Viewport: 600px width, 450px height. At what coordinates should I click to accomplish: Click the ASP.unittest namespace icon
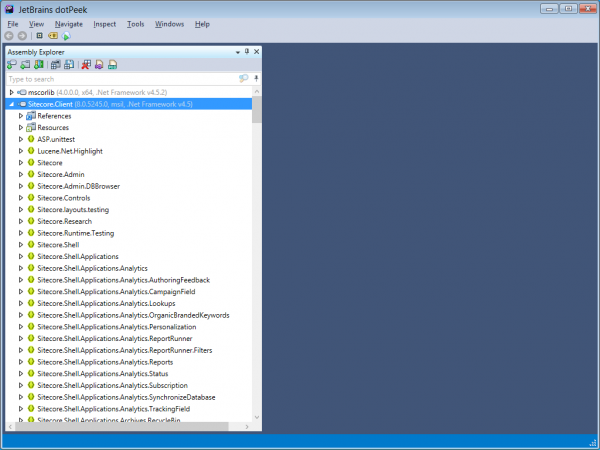tap(31, 139)
